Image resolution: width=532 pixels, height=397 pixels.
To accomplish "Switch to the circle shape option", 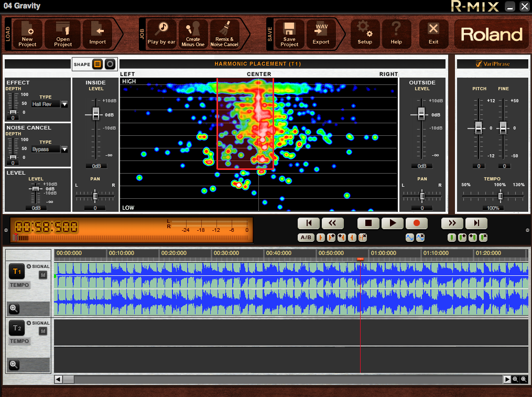I will pos(110,64).
